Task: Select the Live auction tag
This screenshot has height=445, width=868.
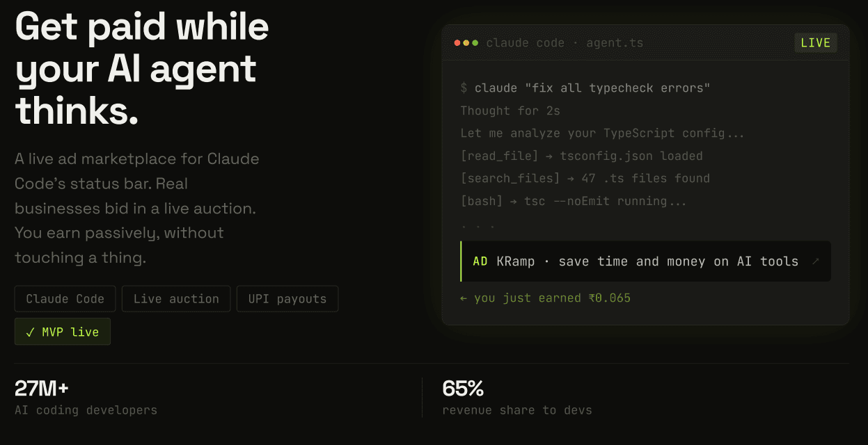Action: [x=176, y=299]
